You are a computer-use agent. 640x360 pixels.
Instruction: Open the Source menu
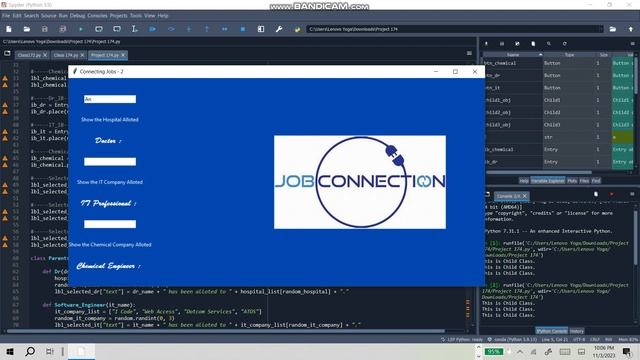click(x=49, y=16)
